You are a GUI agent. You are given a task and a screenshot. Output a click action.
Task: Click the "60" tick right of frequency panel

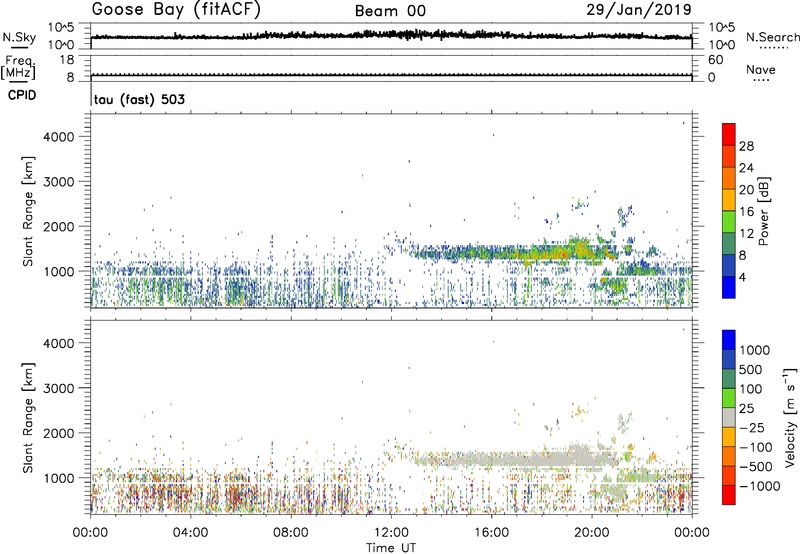pos(716,60)
